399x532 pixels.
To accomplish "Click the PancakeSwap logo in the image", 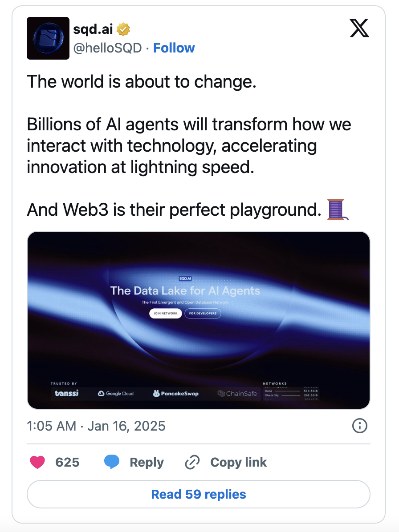I will click(176, 394).
